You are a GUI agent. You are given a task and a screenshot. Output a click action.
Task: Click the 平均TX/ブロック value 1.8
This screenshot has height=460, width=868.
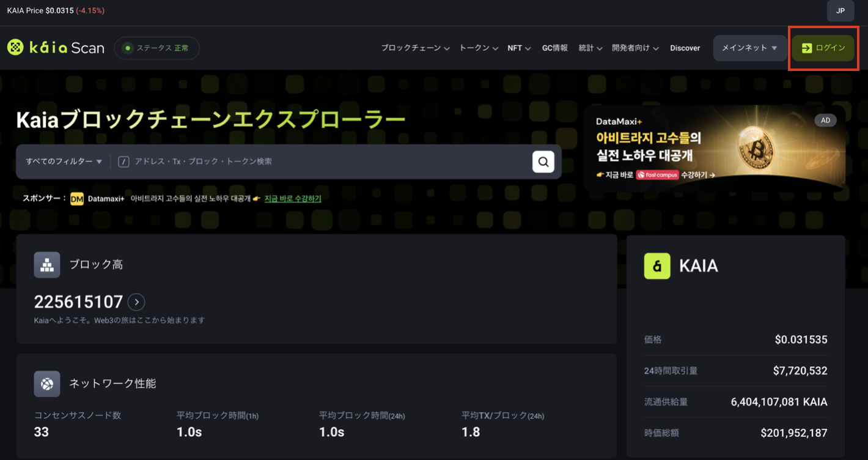click(471, 432)
